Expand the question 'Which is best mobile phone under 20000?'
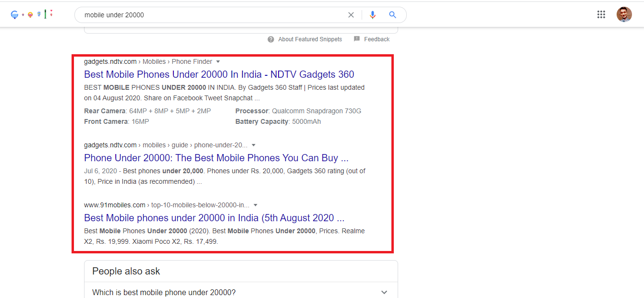This screenshot has width=644, height=298. click(384, 292)
